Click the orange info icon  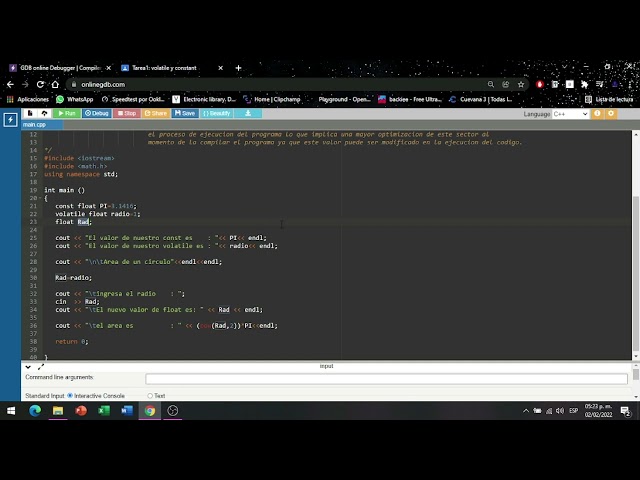tap(597, 113)
